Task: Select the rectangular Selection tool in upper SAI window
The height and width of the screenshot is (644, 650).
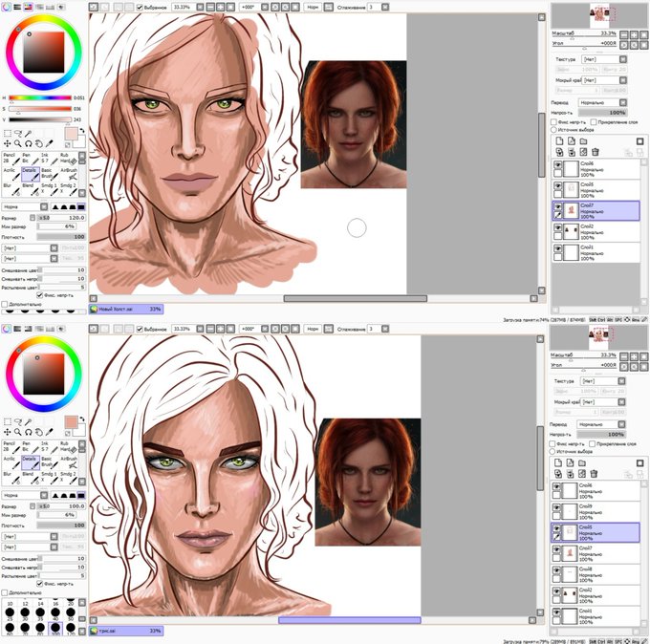Action: [x=8, y=134]
